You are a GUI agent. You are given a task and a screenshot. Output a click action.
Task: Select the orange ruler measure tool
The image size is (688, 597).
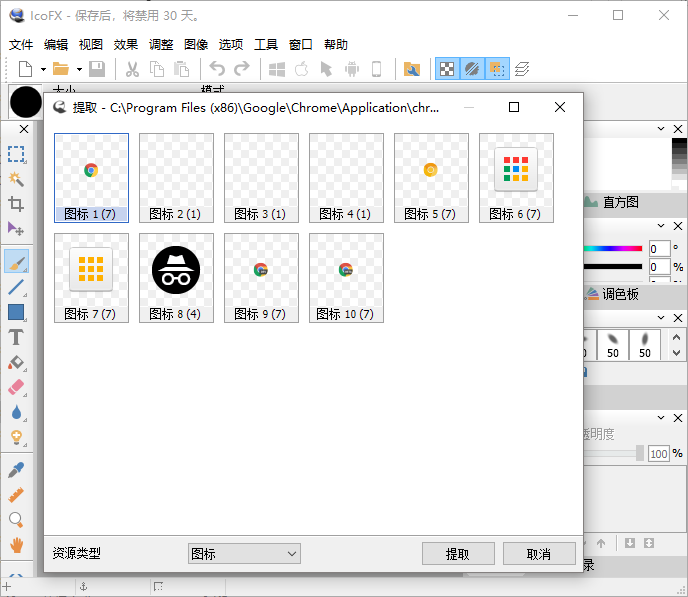tap(16, 495)
